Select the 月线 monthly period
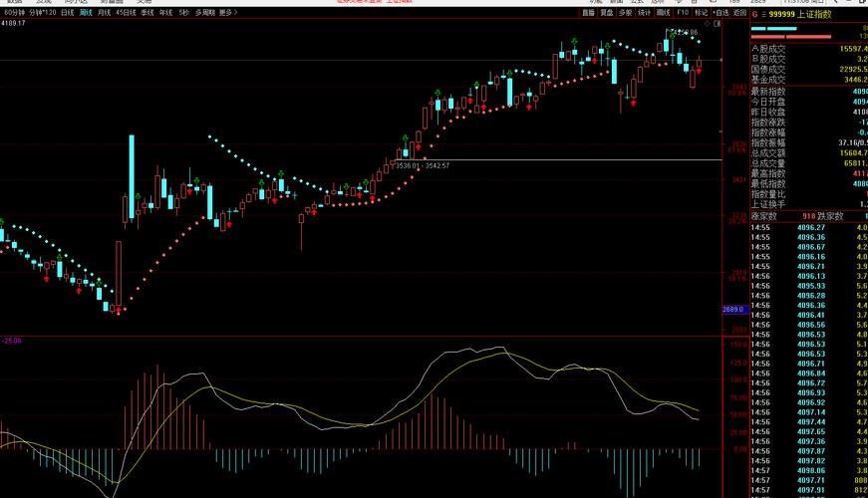 (104, 12)
